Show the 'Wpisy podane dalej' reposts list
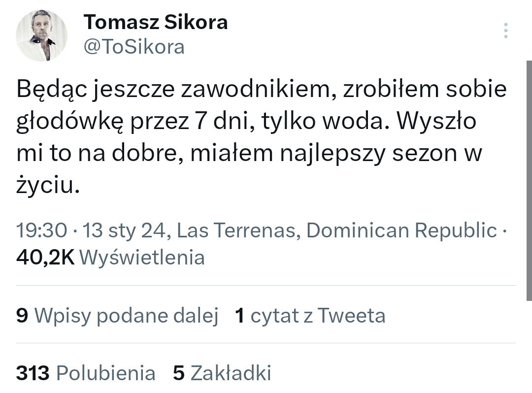 127,315
